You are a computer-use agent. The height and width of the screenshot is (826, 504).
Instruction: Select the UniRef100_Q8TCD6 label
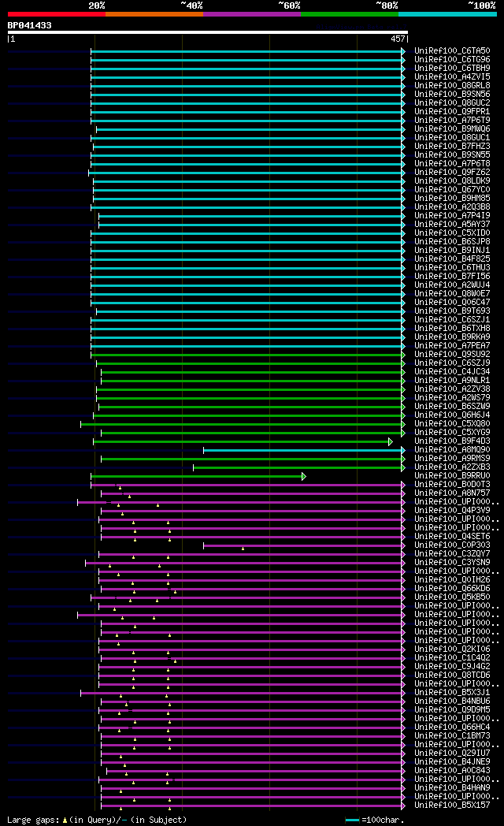(452, 675)
